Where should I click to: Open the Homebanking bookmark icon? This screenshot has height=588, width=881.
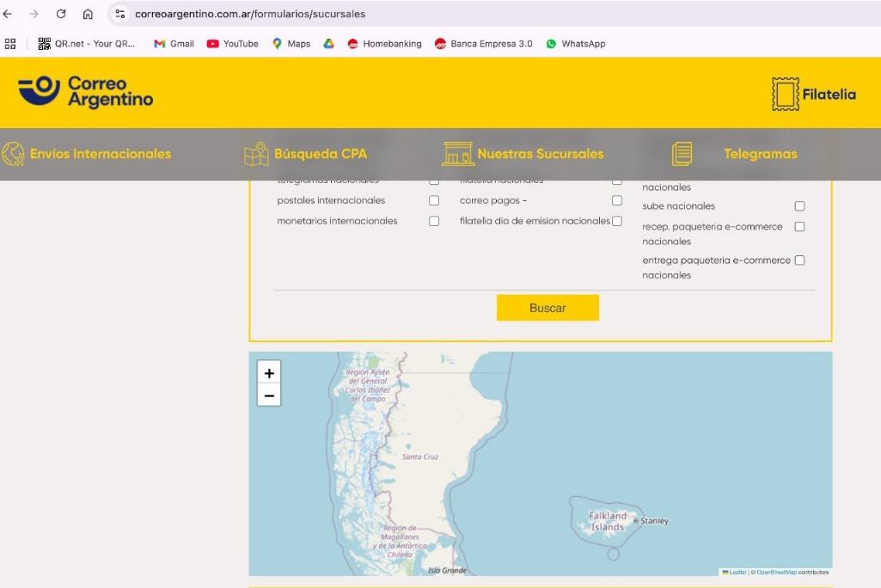point(352,43)
